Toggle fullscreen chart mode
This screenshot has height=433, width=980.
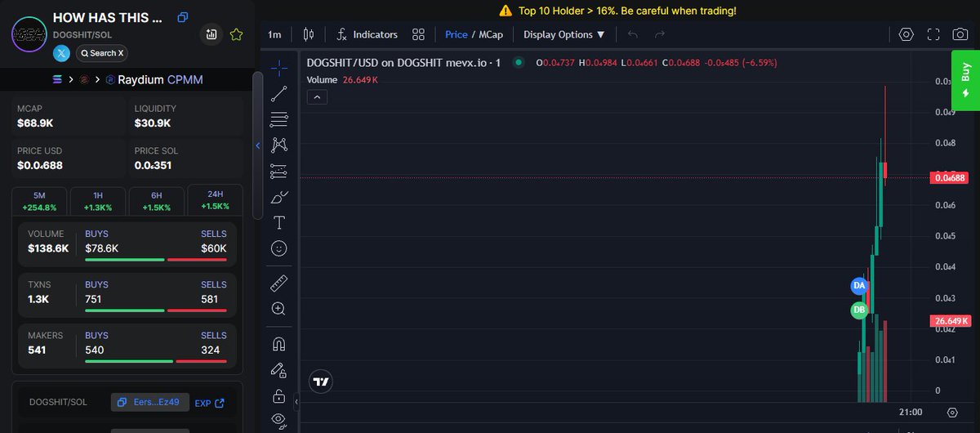(933, 34)
